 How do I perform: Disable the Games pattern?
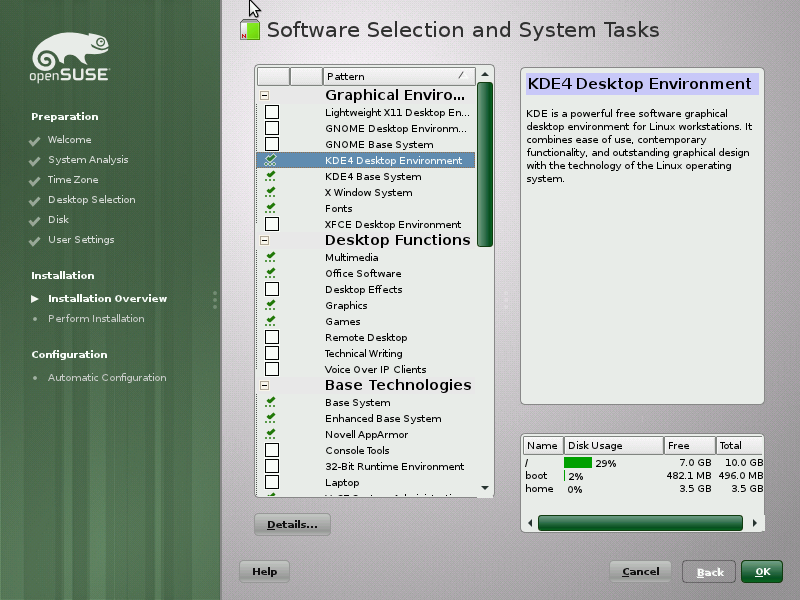coord(268,321)
